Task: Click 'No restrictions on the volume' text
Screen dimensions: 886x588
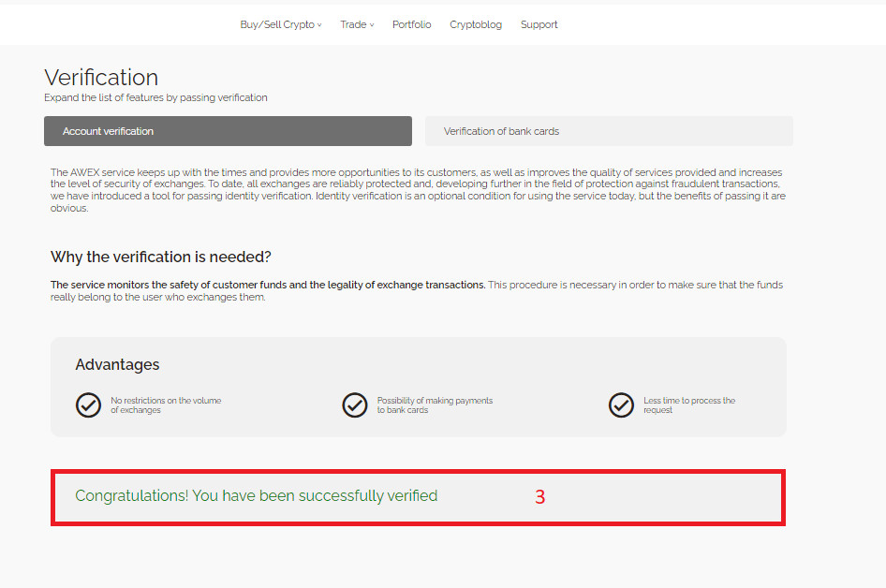Action: pos(166,401)
